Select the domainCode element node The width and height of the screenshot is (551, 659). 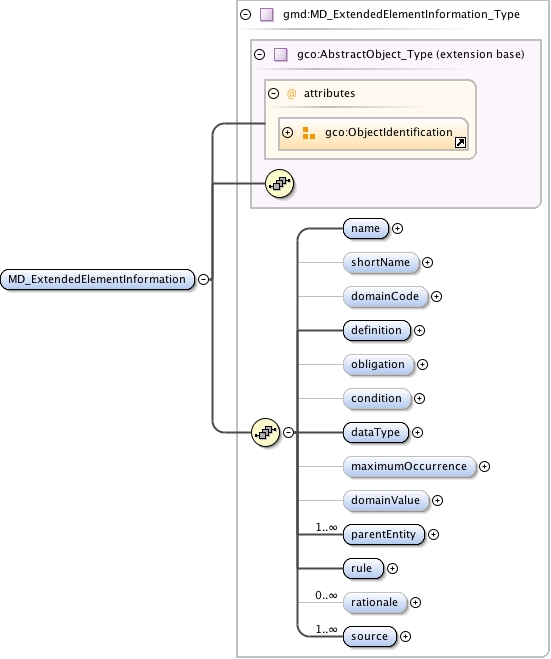385,296
